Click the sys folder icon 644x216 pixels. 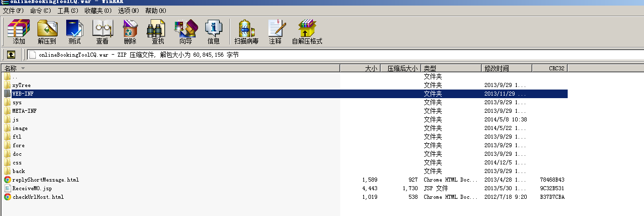[7, 102]
